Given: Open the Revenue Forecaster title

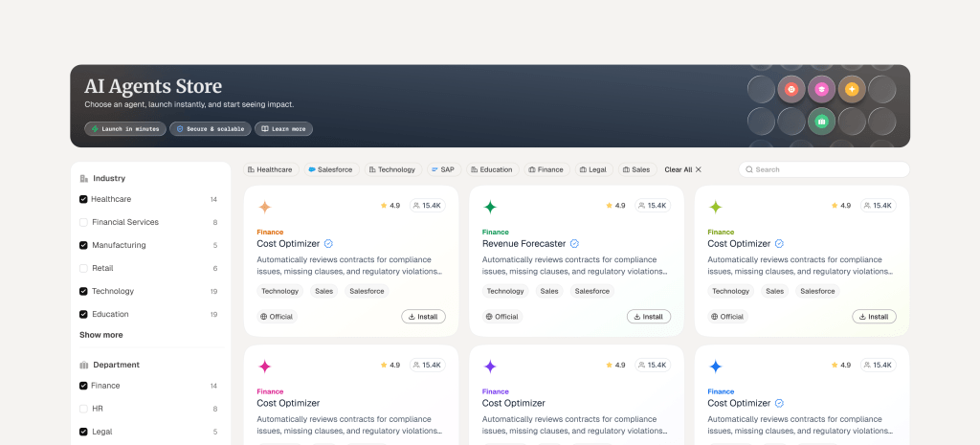Looking at the screenshot, I should (x=523, y=244).
